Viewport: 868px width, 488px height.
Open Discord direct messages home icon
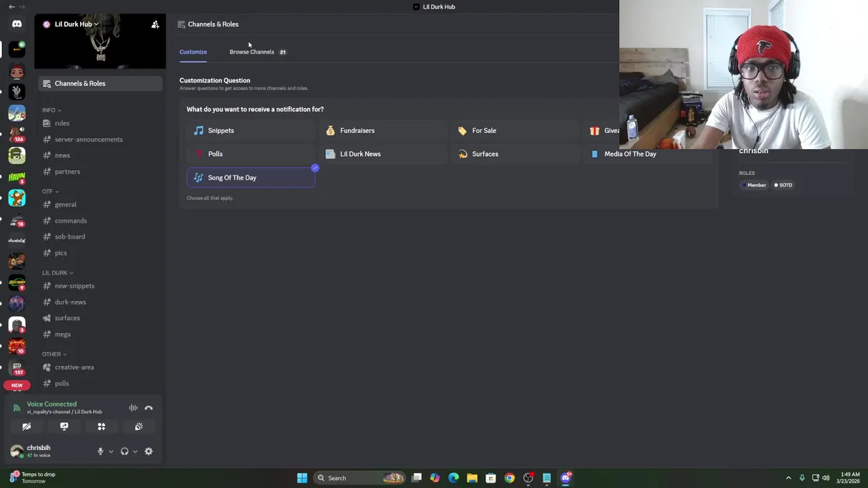click(x=17, y=24)
